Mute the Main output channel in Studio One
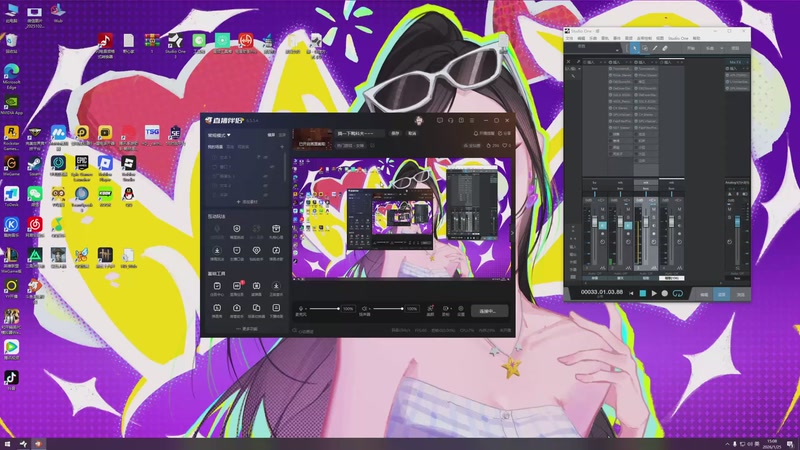Viewport: 800px width, 450px height. pyautogui.click(x=730, y=209)
